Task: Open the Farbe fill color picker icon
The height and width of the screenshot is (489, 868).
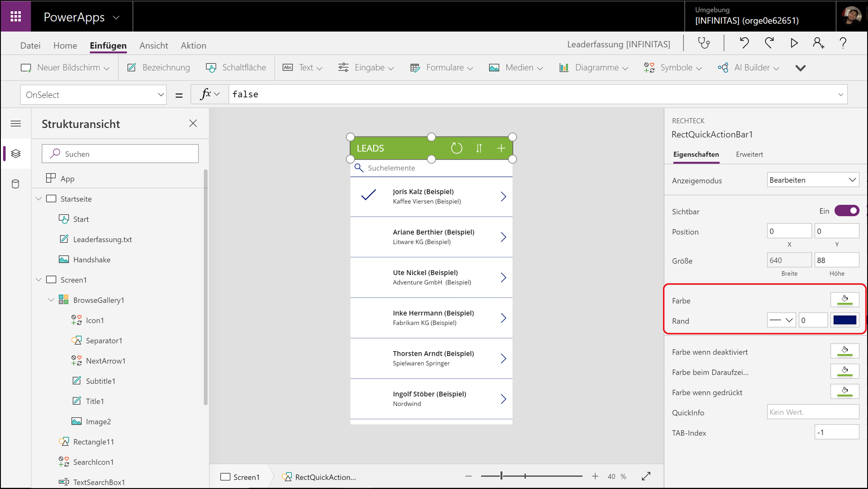Action: click(845, 299)
